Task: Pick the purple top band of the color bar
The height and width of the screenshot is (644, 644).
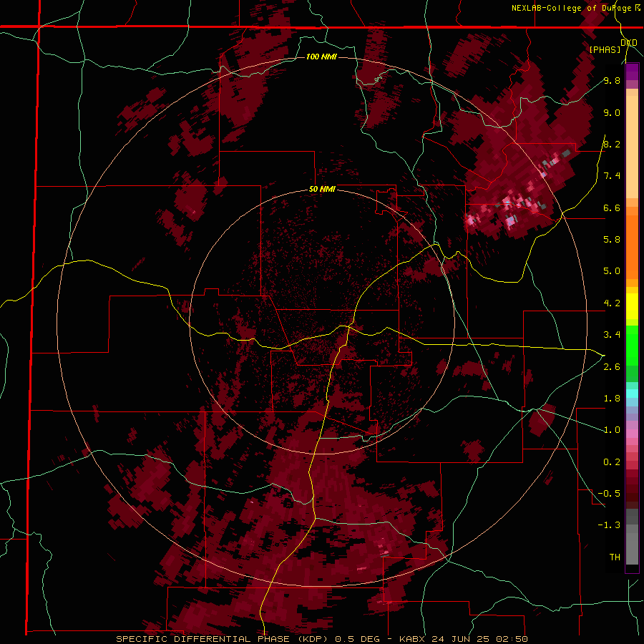Action: (x=632, y=72)
